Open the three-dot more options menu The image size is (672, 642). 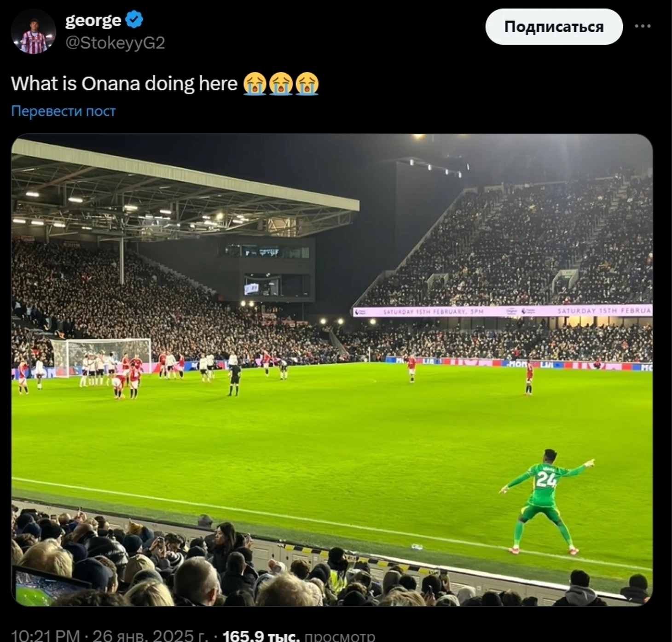point(643,26)
